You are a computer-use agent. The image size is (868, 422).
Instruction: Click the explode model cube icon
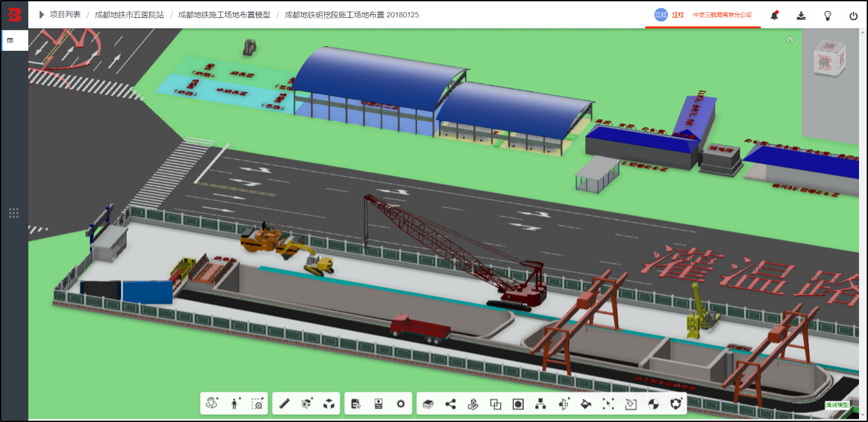329,403
